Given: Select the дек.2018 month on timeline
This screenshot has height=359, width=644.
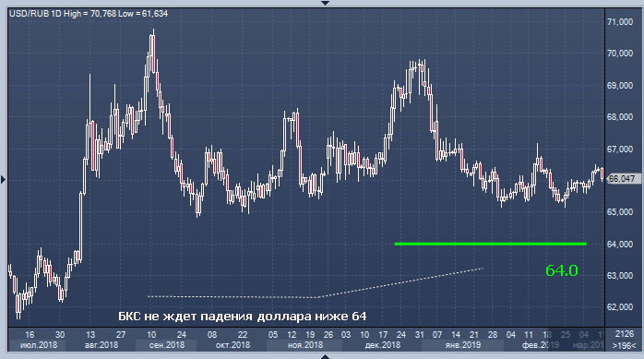Looking at the screenshot, I should coord(382,345).
